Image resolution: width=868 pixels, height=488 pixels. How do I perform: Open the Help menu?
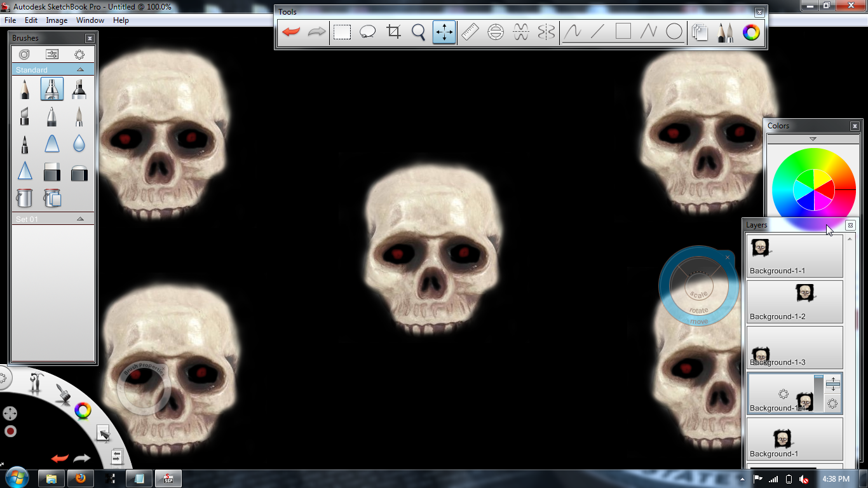(121, 20)
